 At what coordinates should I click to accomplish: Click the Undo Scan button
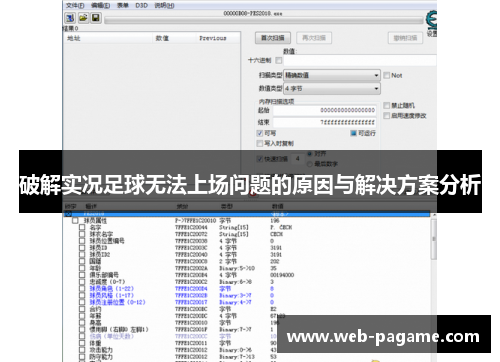[x=405, y=38]
